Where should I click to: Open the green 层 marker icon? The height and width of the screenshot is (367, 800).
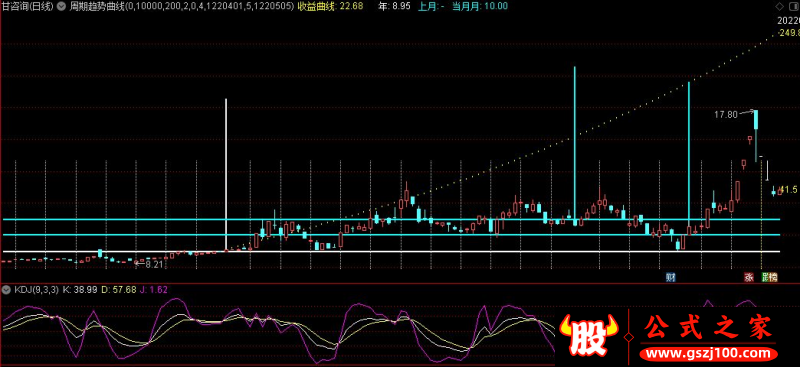click(x=765, y=278)
